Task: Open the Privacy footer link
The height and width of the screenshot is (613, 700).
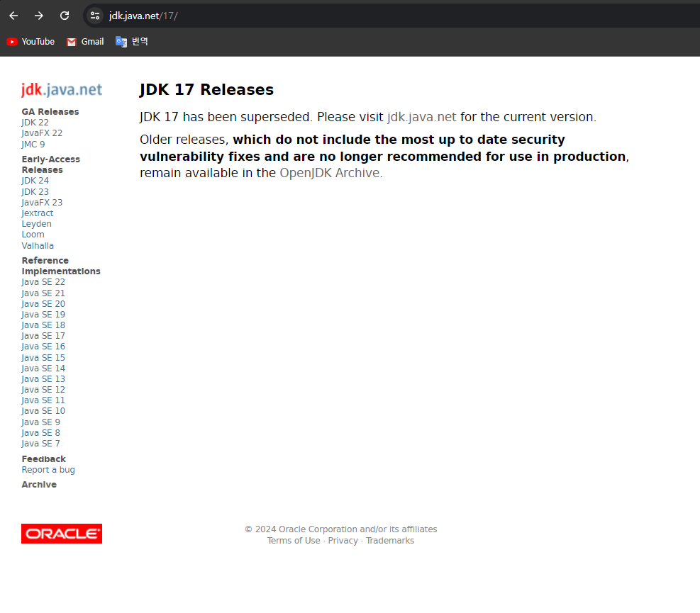Action: click(343, 540)
